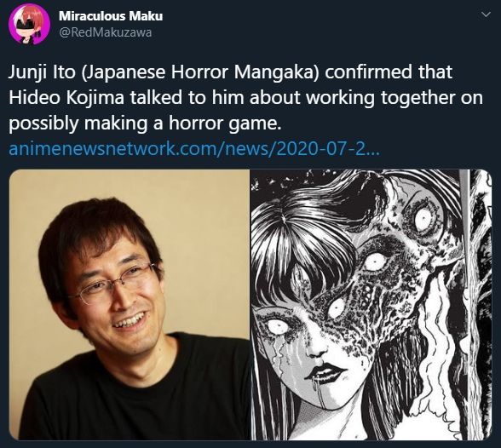Open the @RedMakuzawa handle link

[x=105, y=32]
